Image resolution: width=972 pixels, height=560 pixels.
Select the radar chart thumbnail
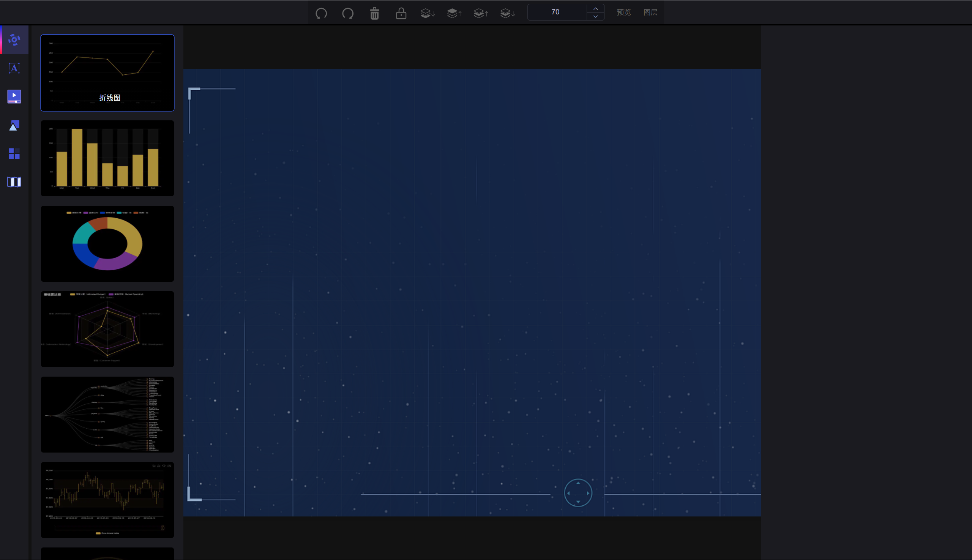point(107,329)
